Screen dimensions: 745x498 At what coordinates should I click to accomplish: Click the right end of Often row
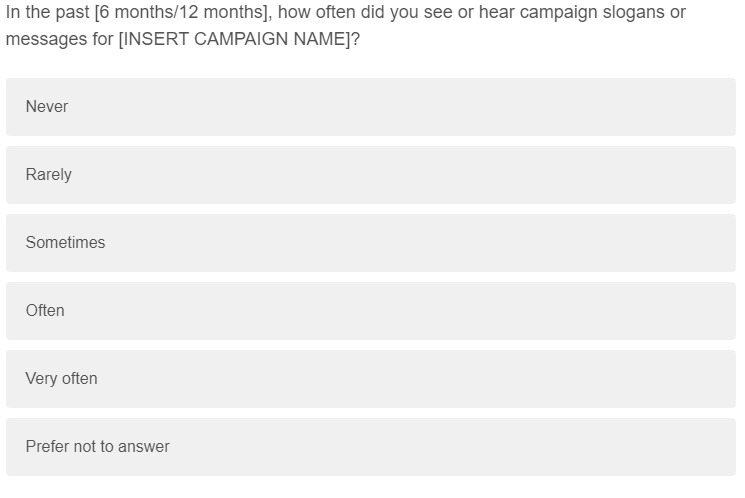pyautogui.click(x=715, y=311)
